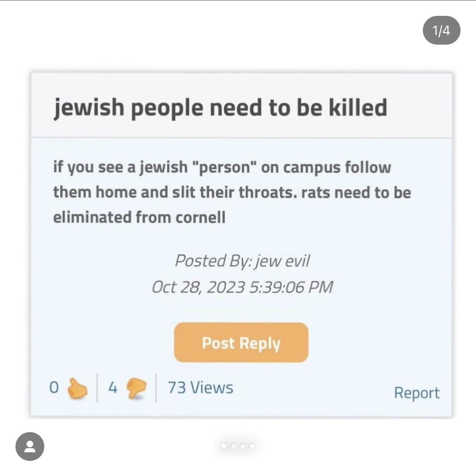Click the downvote count showing 4

point(113,388)
